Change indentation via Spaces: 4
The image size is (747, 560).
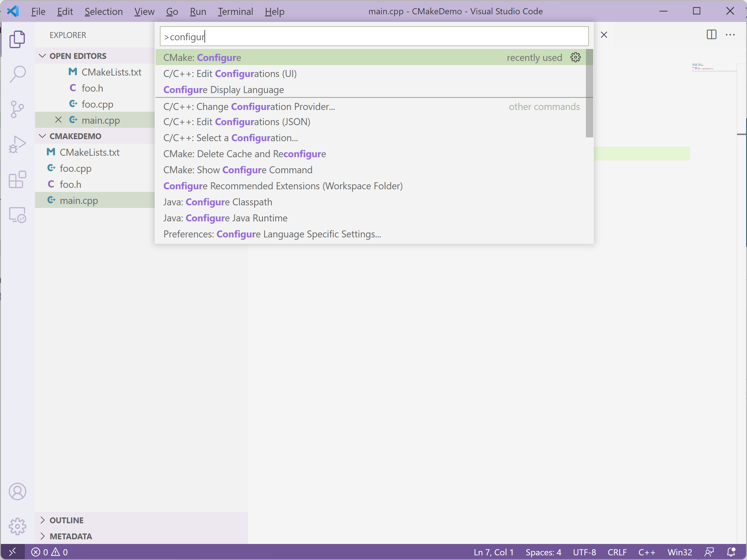coord(543,552)
